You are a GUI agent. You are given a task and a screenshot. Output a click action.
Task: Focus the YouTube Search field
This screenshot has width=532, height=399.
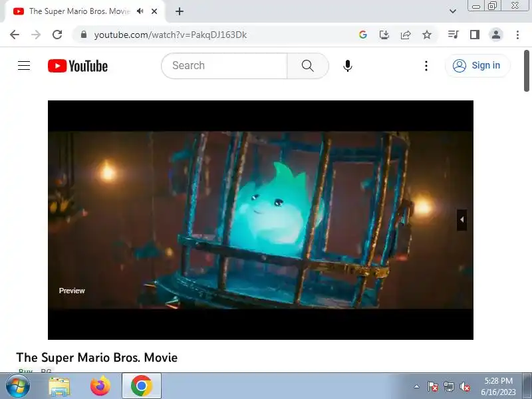pos(224,65)
